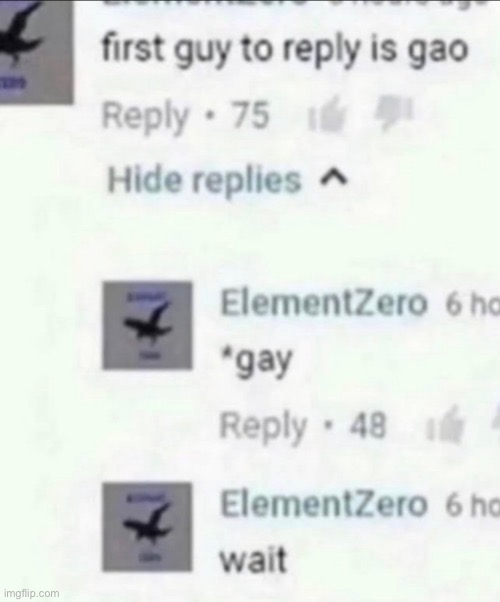Viewport: 500px width, 602px height.
Task: Open the top commenter's bird avatar
Action: [35, 51]
